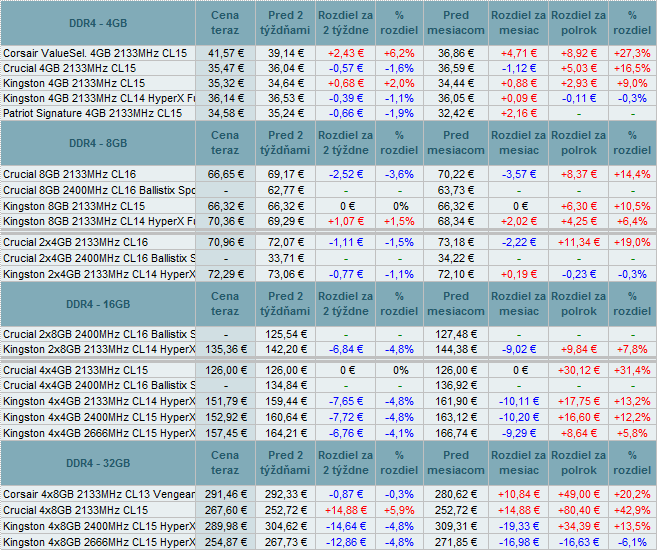Screen dimensions: 657x550
Task: Select the DDR4 - 4GB section header
Action: click(98, 23)
